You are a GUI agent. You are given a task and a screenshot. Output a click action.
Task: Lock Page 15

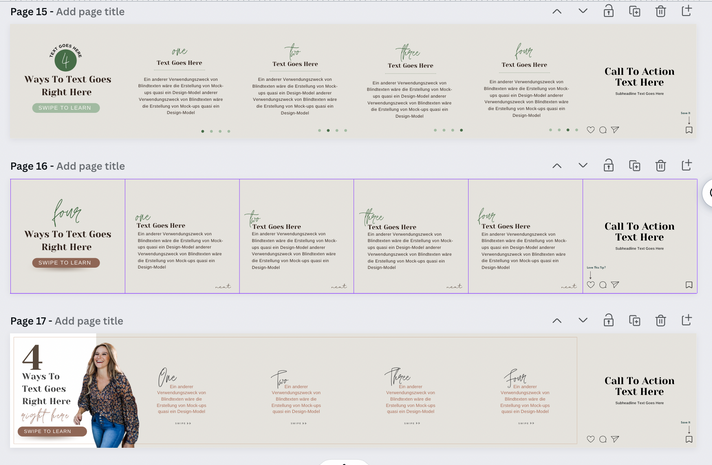[608, 11]
